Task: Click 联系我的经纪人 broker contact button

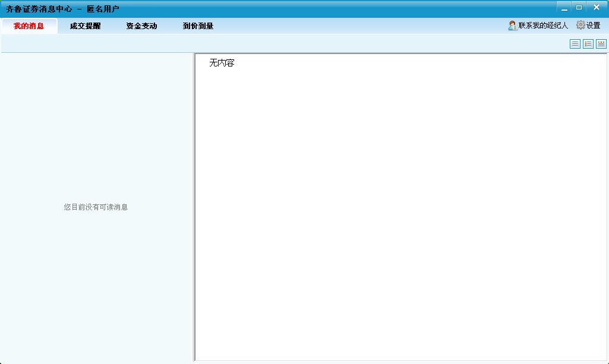Action: point(538,25)
